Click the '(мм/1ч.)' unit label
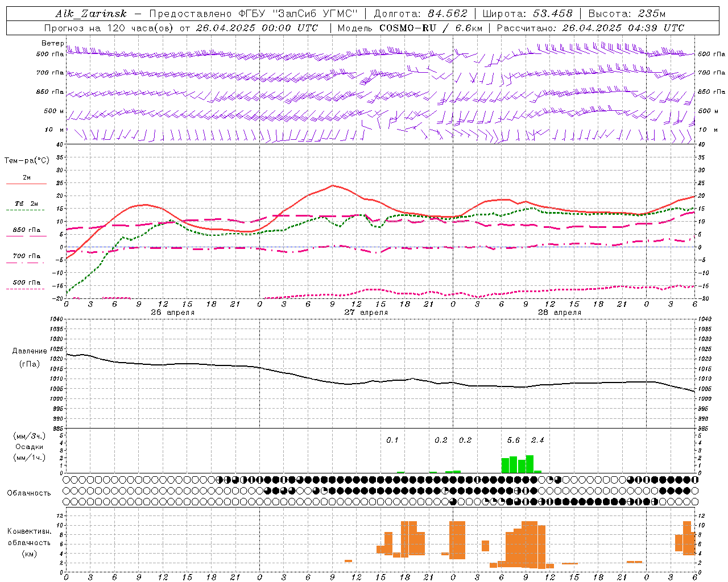The width and height of the screenshot is (728, 582). coord(29,458)
